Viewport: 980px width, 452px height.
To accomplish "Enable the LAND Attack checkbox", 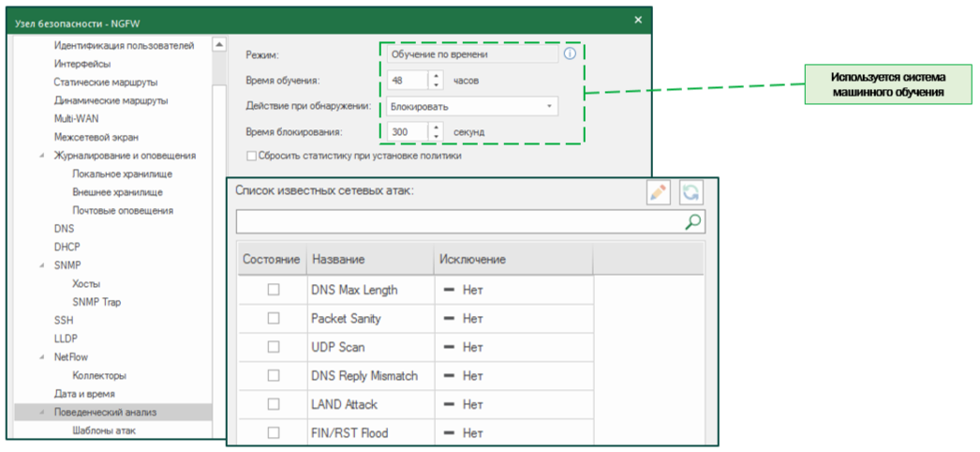I will pyautogui.click(x=274, y=404).
